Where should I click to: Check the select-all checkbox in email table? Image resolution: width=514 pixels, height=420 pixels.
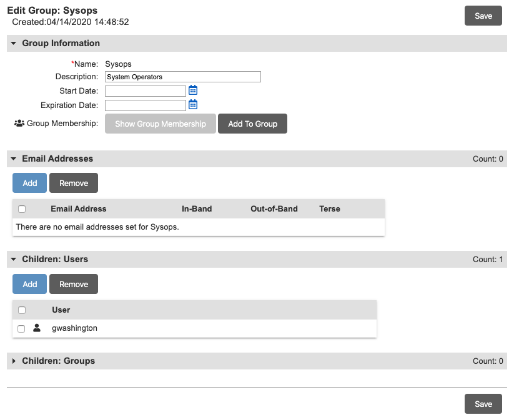[x=22, y=208]
